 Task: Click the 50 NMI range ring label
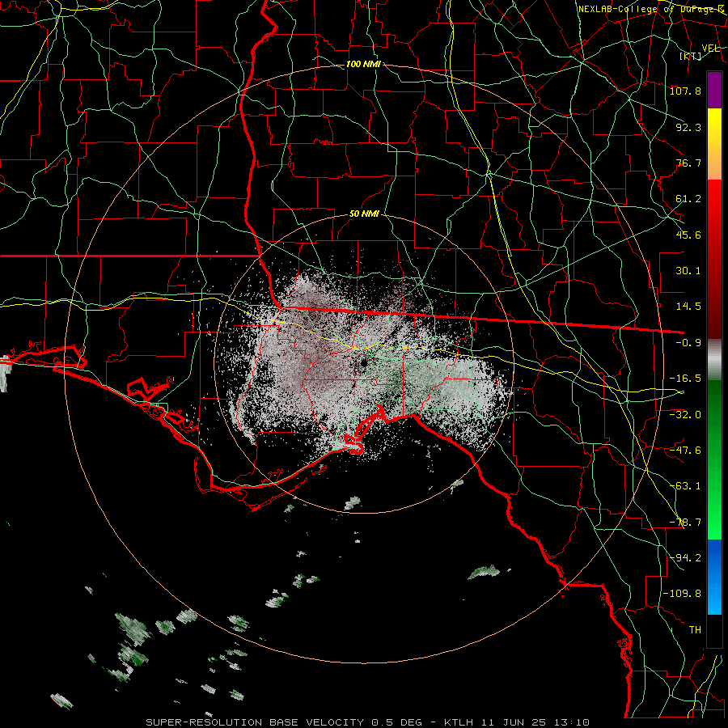click(364, 214)
